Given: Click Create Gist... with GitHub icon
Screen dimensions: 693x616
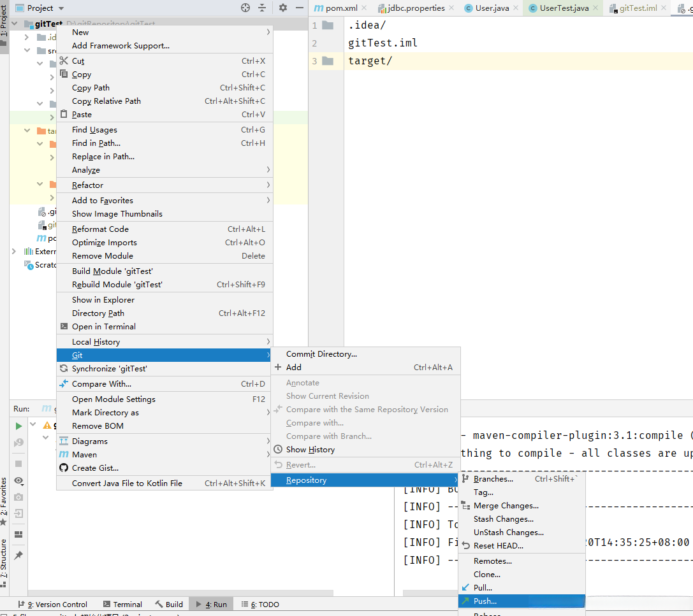Looking at the screenshot, I should [x=95, y=468].
